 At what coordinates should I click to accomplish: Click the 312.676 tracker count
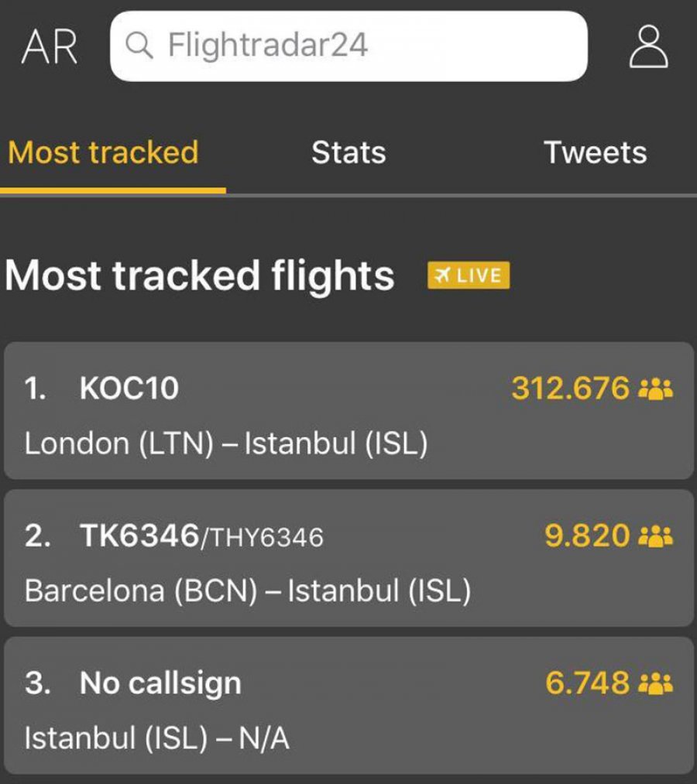(571, 388)
